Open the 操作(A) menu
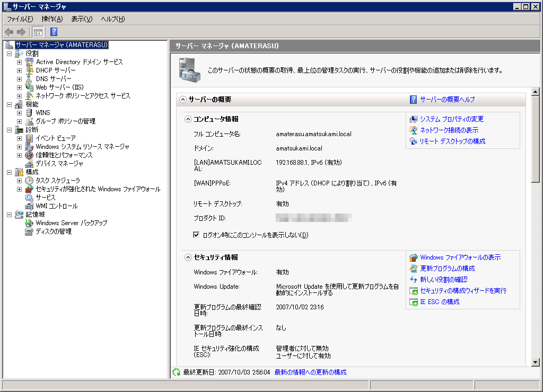 pyautogui.click(x=52, y=19)
